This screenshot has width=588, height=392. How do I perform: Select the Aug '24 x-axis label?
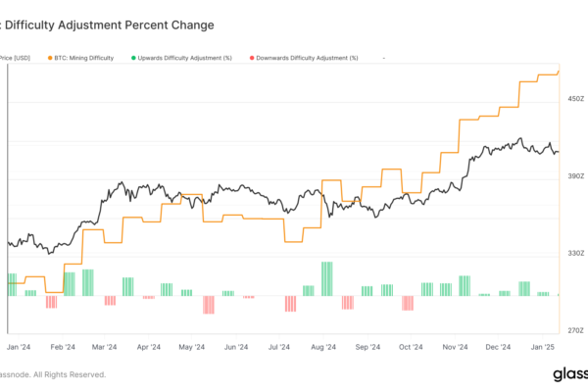pos(323,347)
